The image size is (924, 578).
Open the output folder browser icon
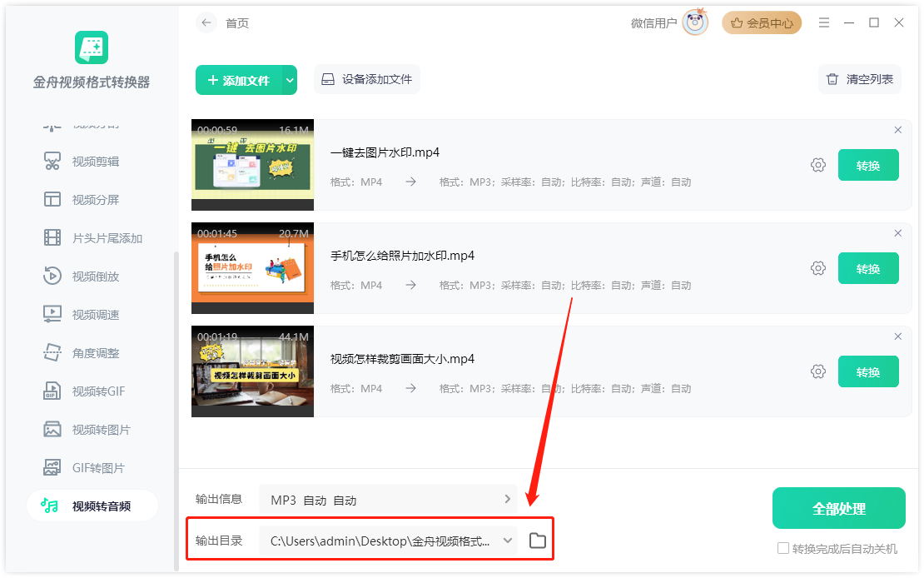[x=538, y=540]
